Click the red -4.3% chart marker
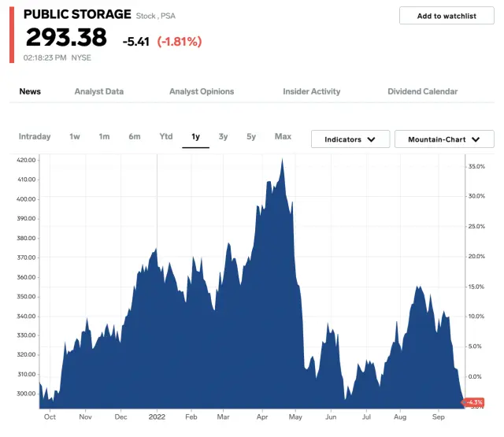Viewport: 504px width, 437px height. pos(474,402)
